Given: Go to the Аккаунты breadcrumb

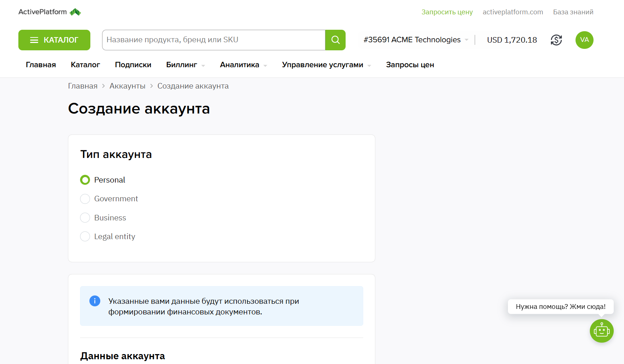Looking at the screenshot, I should (x=127, y=86).
